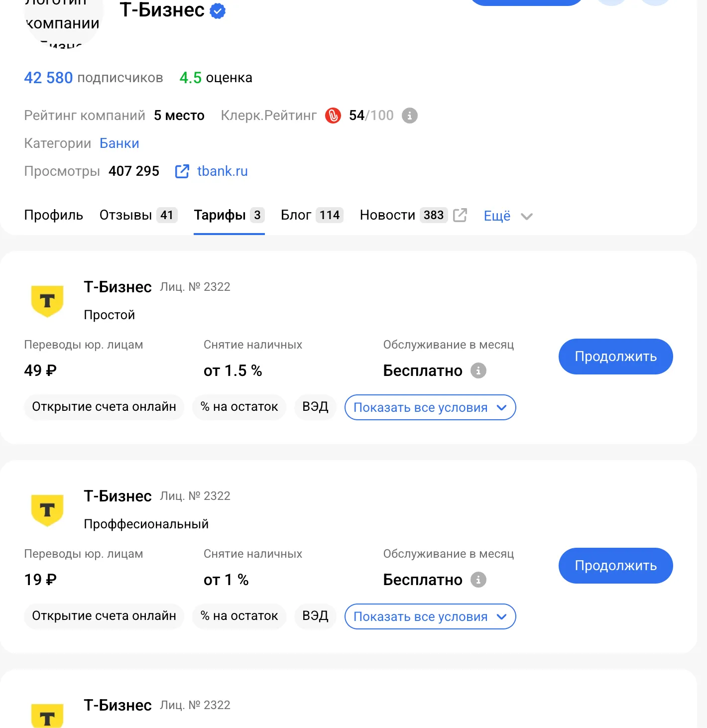
Task: Click the ВЭД tag on the Простой tariff
Action: (315, 407)
